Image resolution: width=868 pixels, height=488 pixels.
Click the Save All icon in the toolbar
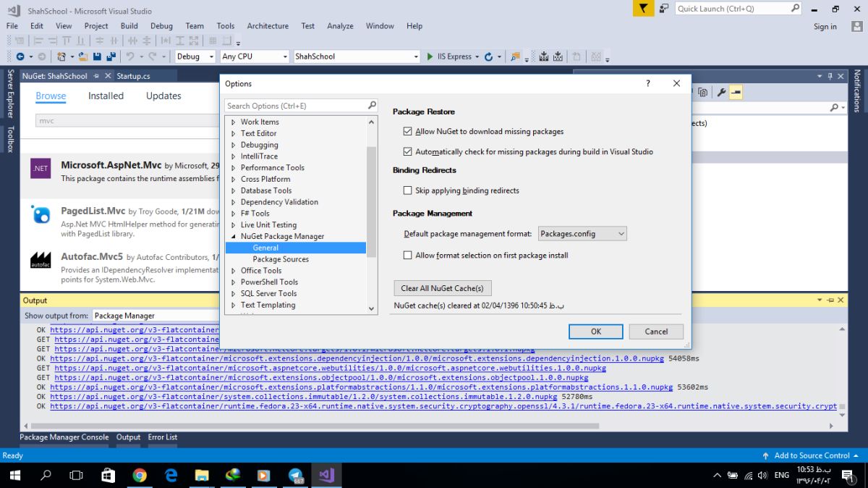[111, 56]
